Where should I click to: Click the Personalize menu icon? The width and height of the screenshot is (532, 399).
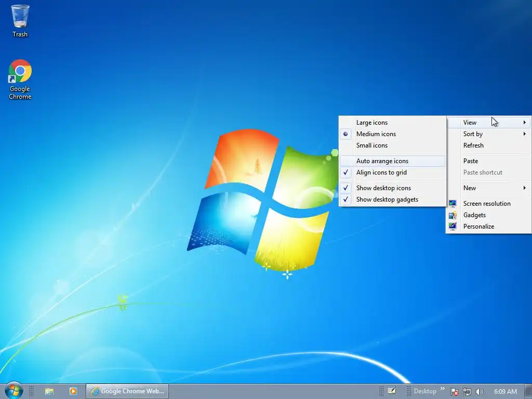point(453,227)
